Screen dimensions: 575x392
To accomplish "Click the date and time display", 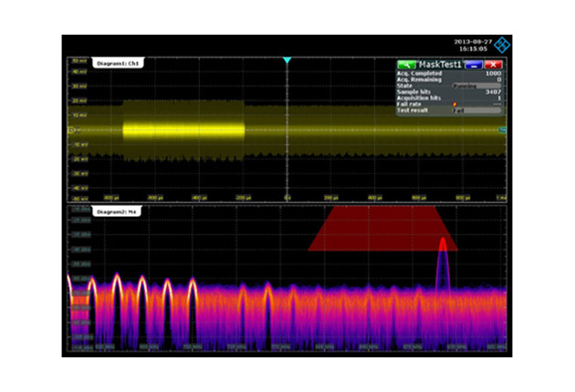I will click(471, 45).
